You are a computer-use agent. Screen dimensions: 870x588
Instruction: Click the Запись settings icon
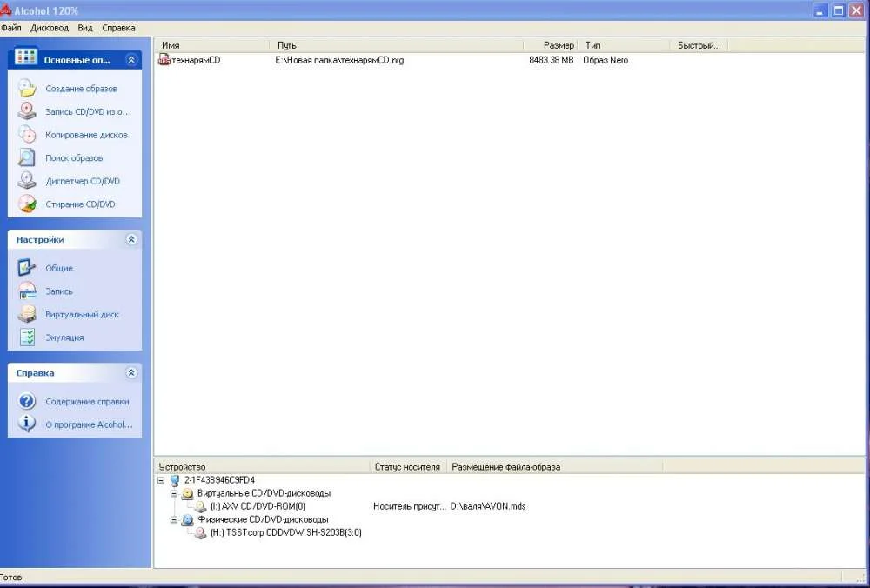tap(27, 291)
